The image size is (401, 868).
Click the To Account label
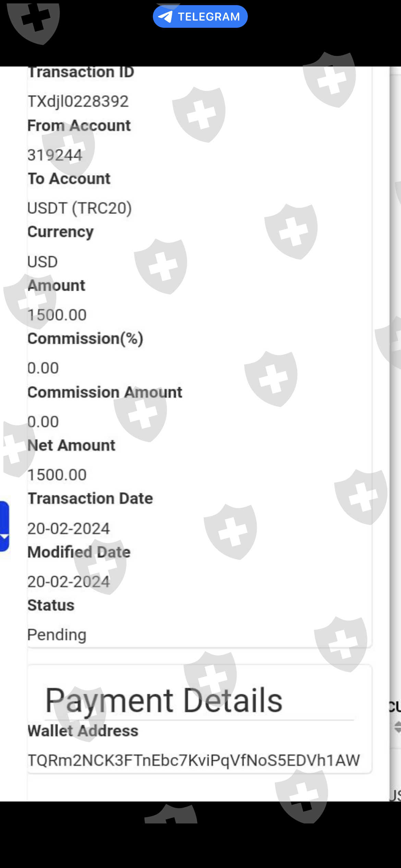coord(69,179)
